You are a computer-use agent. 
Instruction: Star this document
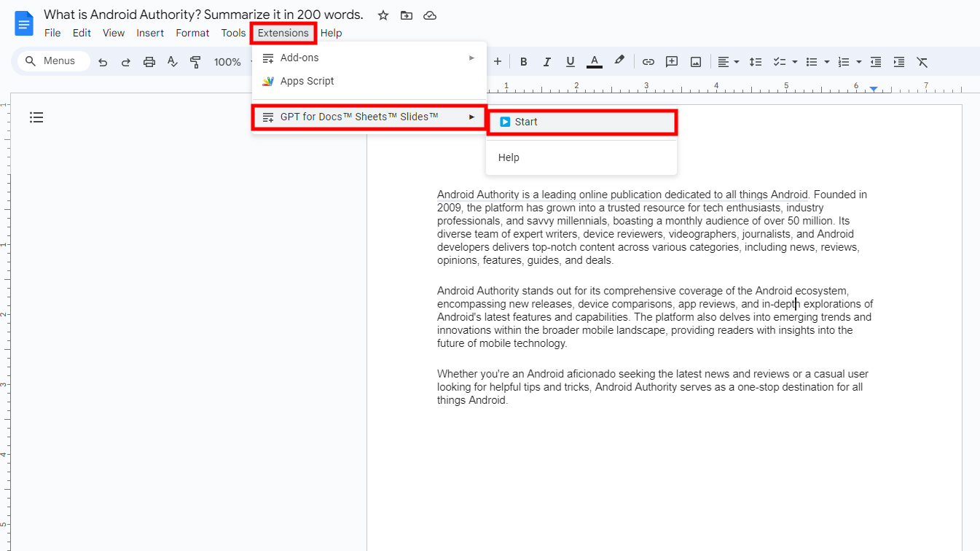click(x=383, y=15)
